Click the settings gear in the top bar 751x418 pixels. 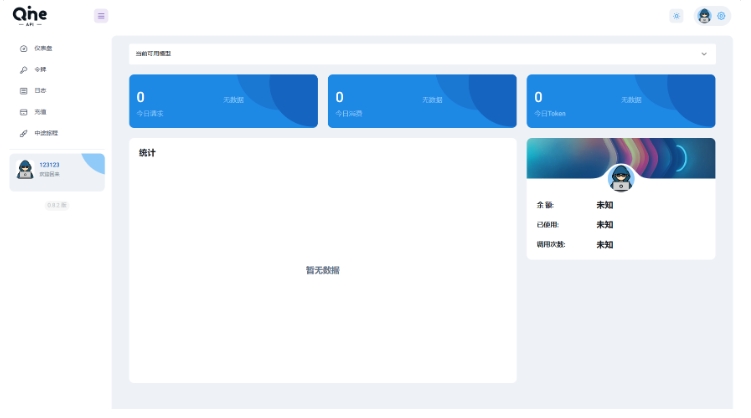pyautogui.click(x=721, y=16)
